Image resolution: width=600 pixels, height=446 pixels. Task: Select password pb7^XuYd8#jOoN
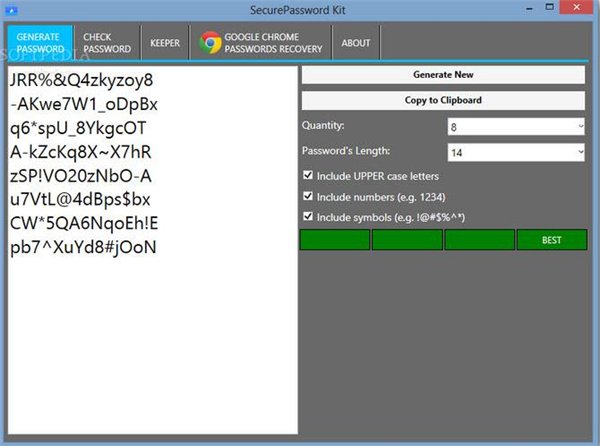click(83, 247)
